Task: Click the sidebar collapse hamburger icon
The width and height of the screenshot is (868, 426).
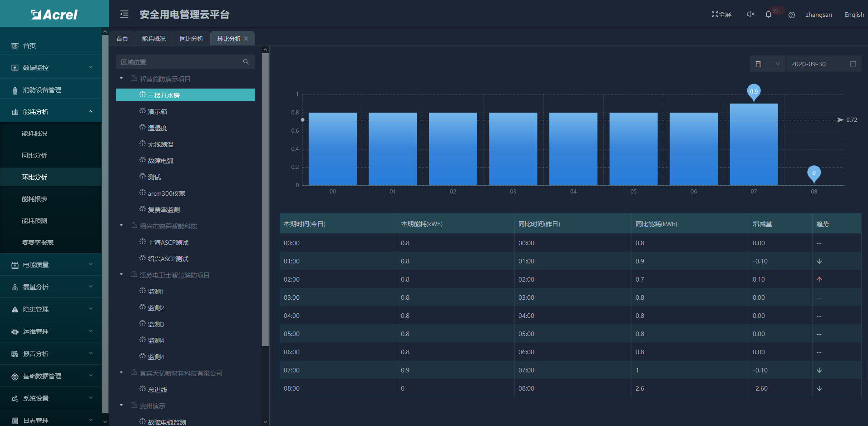Action: [x=124, y=15]
